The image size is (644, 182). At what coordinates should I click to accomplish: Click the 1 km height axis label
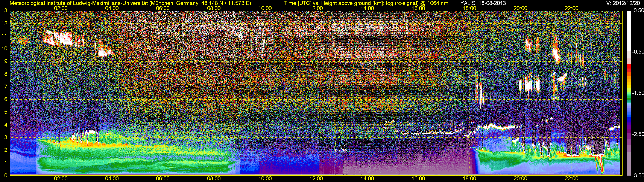click(x=6, y=163)
